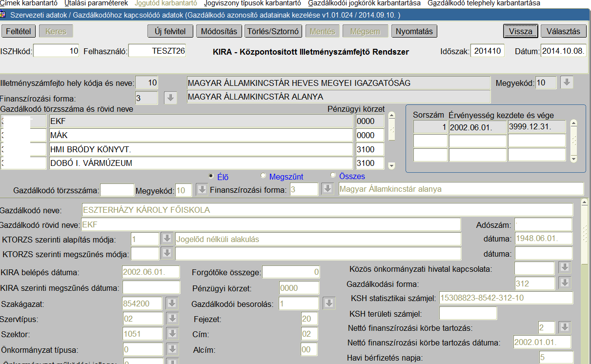Open the Önkormányzat típusa value list
The width and height of the screenshot is (591, 364).
(x=173, y=350)
